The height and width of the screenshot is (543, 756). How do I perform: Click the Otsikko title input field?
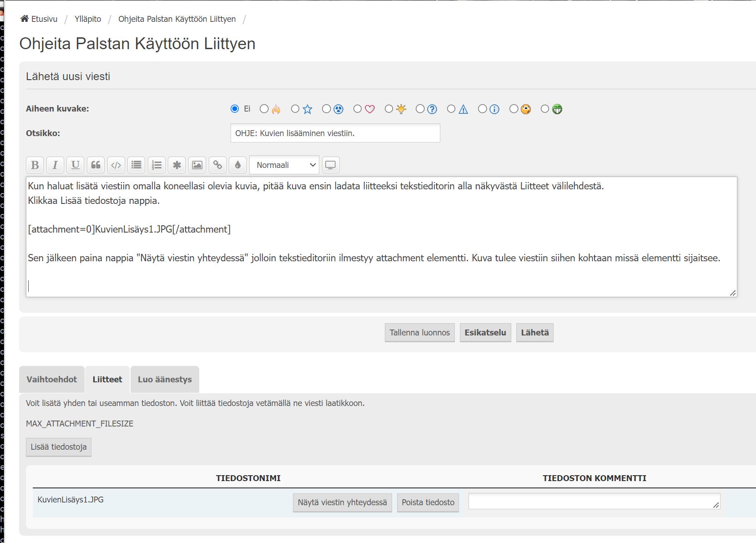(335, 133)
